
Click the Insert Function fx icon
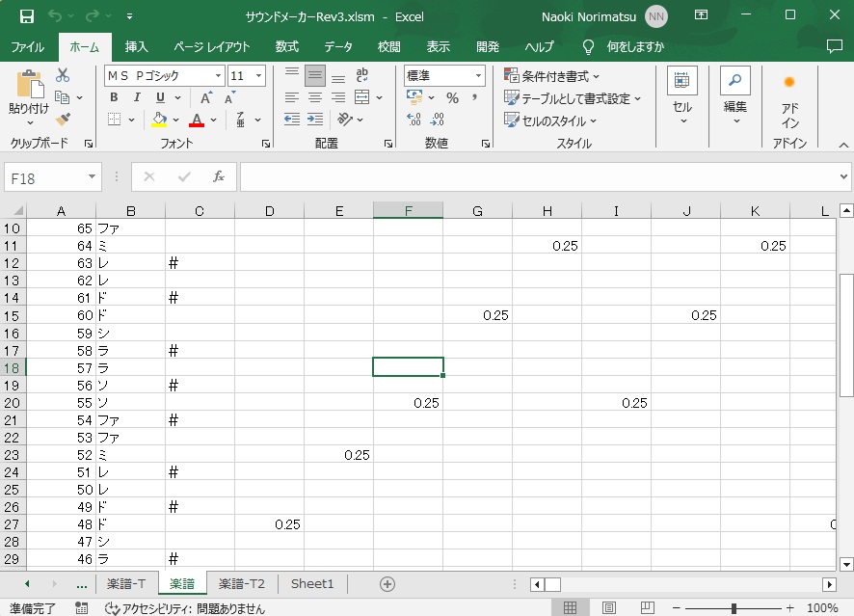[x=219, y=177]
